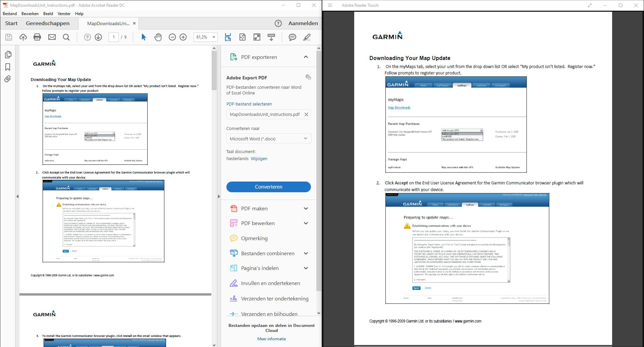Viewport: 644px width, 347px height.
Task: Collapse the right tools pane arrow
Action: (219, 197)
